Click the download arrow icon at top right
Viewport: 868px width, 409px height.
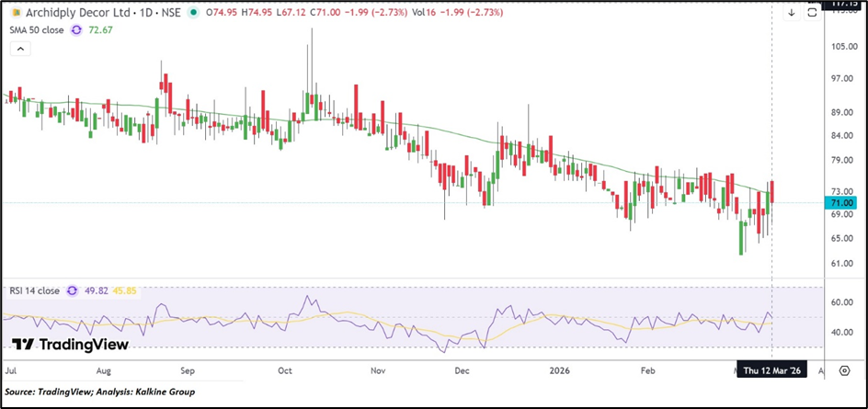click(x=792, y=13)
